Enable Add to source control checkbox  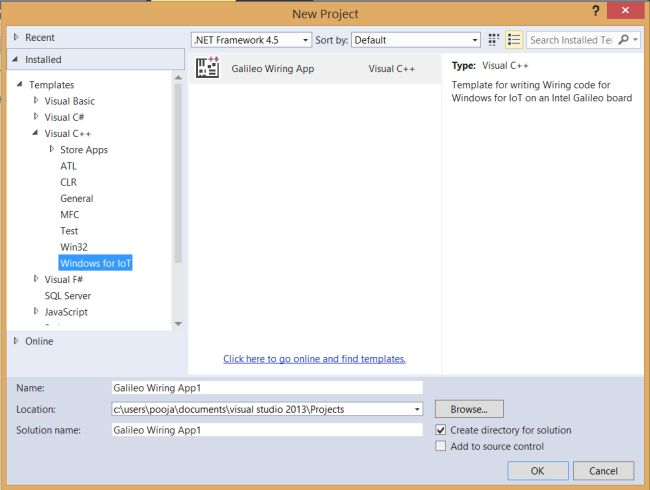point(441,446)
